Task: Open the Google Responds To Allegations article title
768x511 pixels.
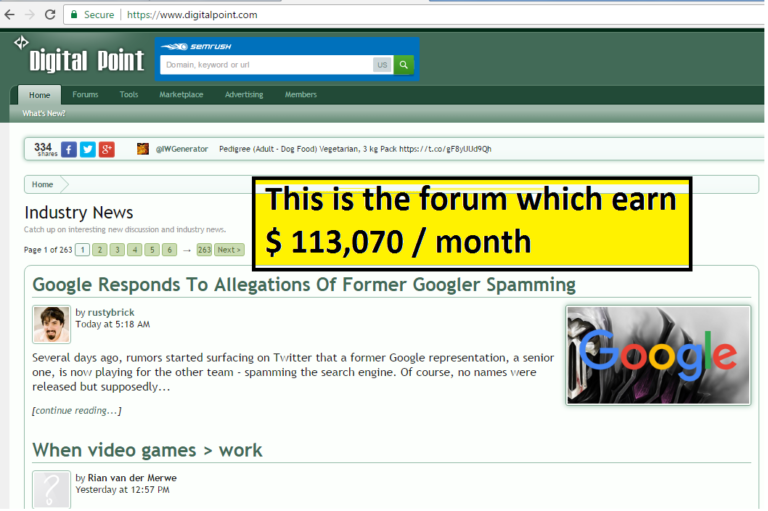Action: click(x=304, y=285)
